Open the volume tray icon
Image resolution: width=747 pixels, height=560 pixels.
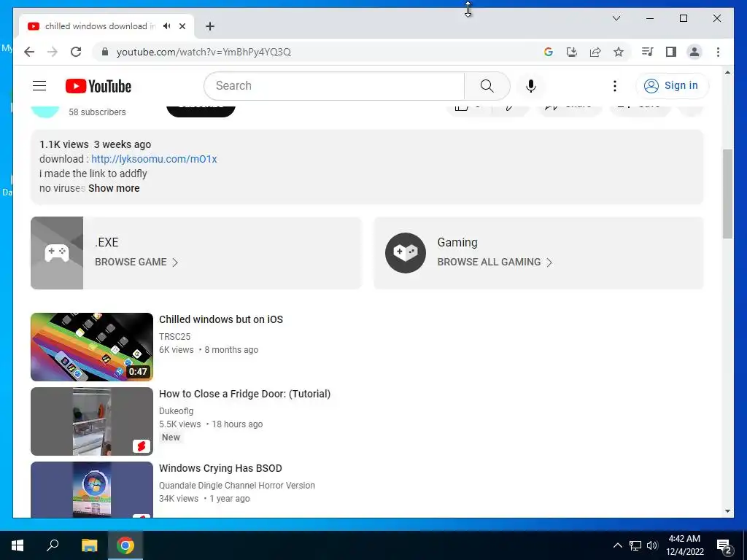(652, 545)
